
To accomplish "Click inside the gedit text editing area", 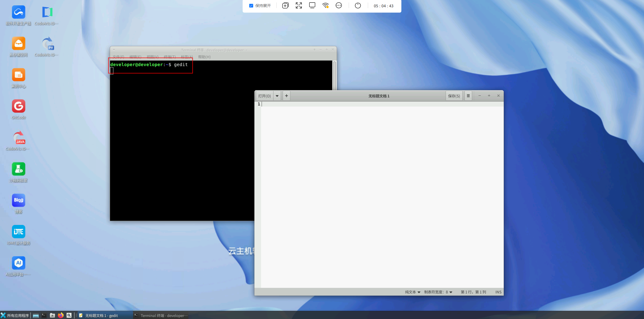I will [378, 189].
